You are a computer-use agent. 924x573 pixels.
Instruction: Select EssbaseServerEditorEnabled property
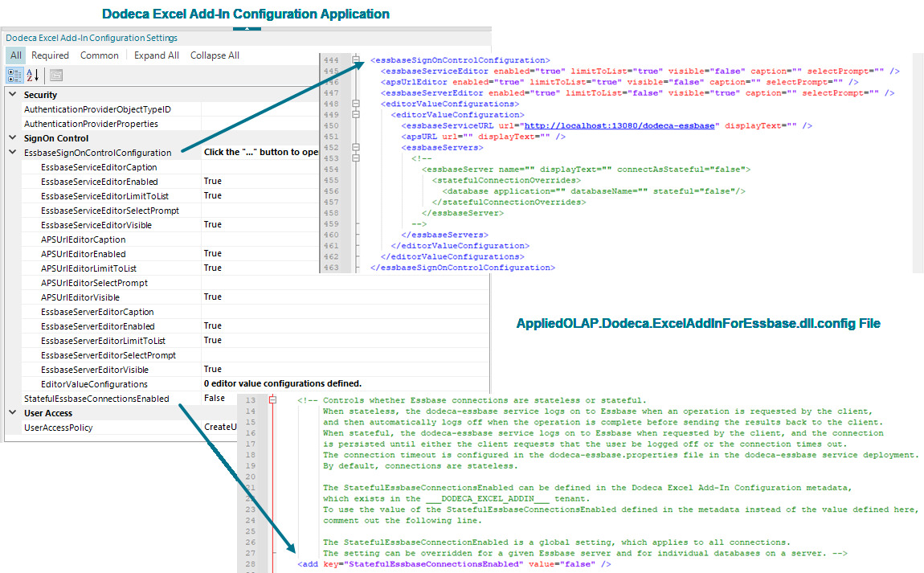pos(98,326)
